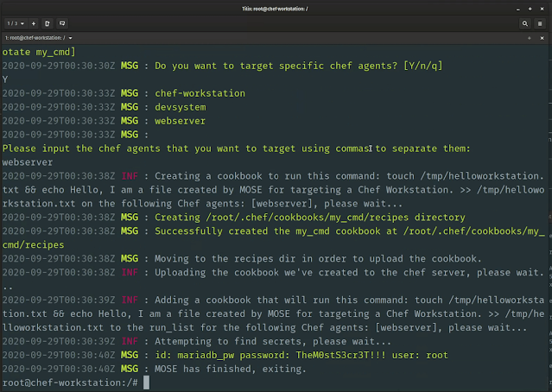Click the Tilix window title text
Image resolution: width=552 pixels, height=392 pixels.
275,9
